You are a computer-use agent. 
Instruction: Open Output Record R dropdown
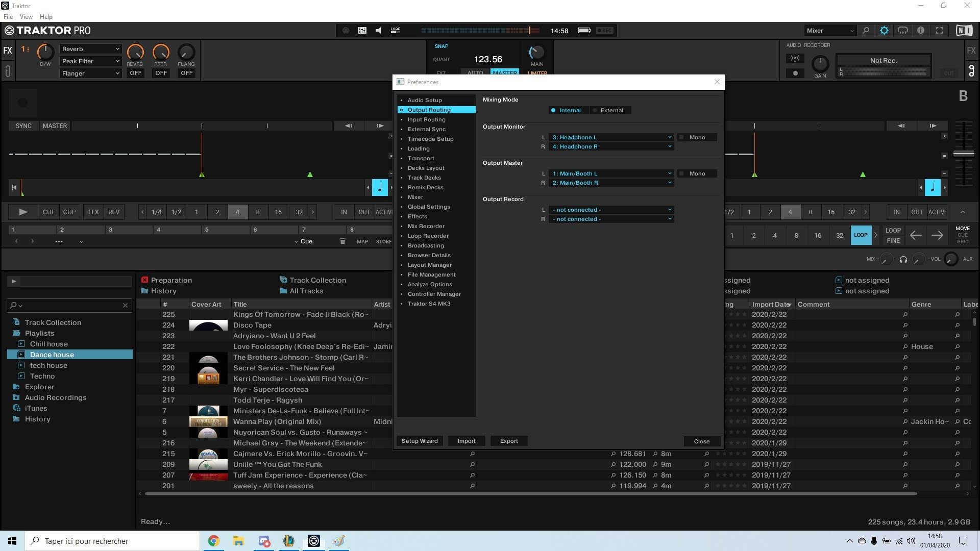[611, 219]
